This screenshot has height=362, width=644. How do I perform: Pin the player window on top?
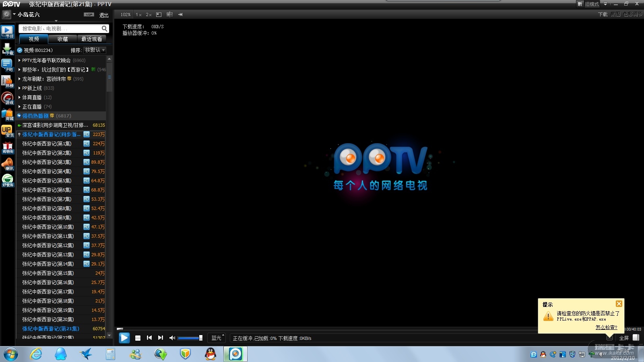point(180,14)
